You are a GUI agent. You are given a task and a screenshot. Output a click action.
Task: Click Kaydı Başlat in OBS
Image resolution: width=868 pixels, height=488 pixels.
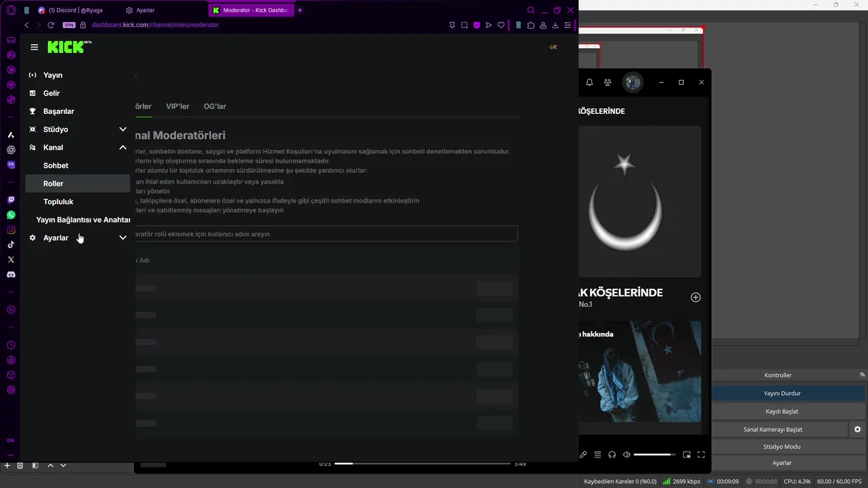click(782, 411)
